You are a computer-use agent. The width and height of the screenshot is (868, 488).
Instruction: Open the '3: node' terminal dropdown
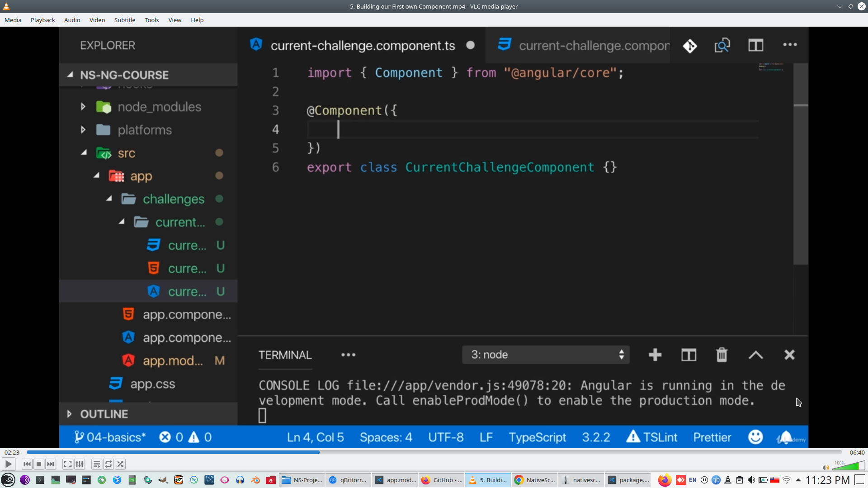point(546,355)
